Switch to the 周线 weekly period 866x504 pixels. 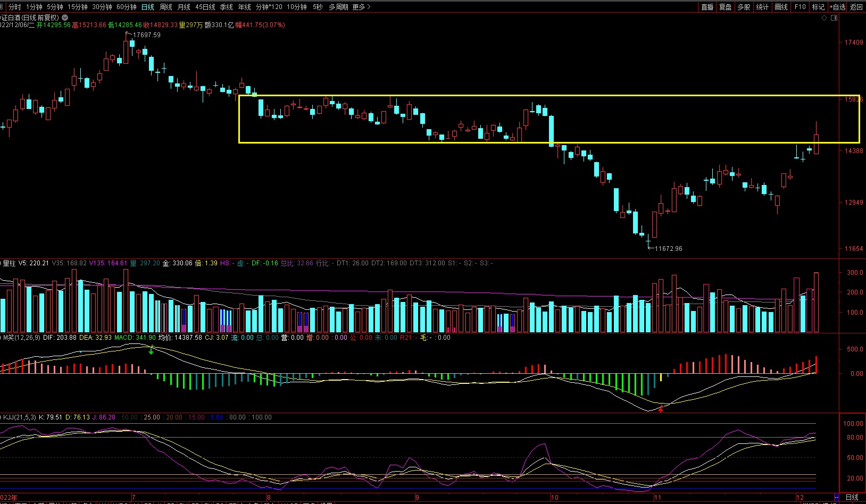coord(166,7)
